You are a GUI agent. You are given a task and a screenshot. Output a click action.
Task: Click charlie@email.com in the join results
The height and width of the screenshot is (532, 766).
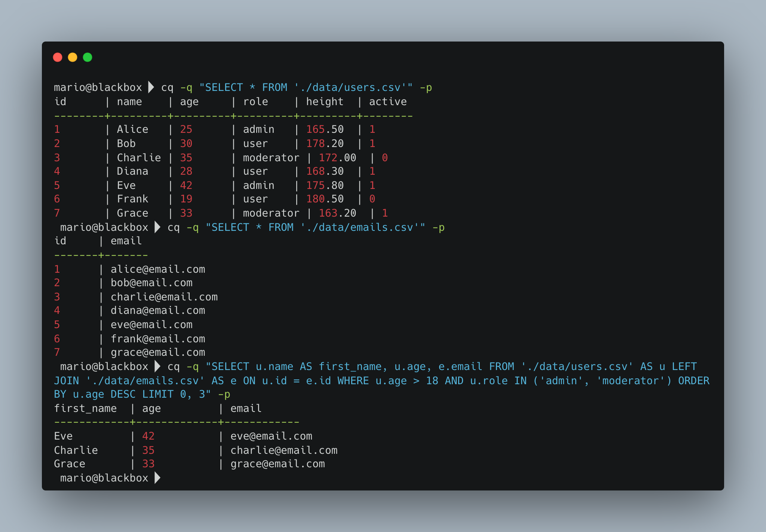pyautogui.click(x=284, y=450)
